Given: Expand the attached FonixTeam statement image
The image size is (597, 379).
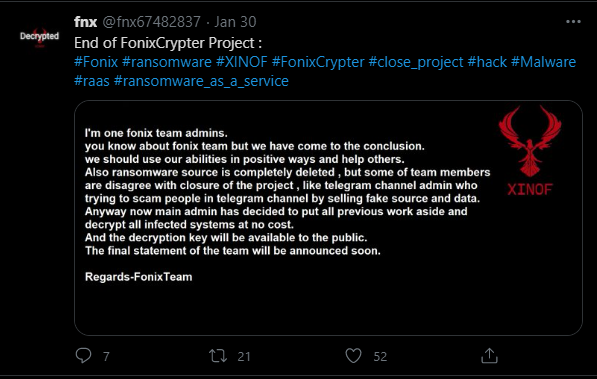Looking at the screenshot, I should coord(328,218).
